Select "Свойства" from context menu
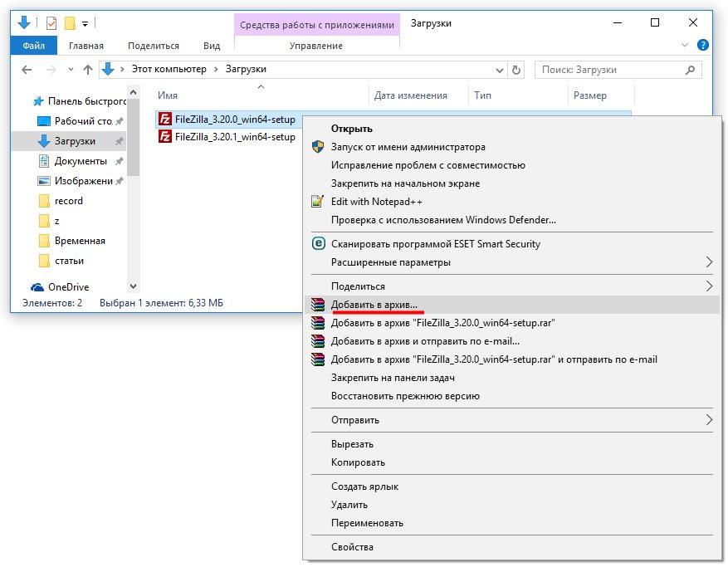 click(x=352, y=547)
